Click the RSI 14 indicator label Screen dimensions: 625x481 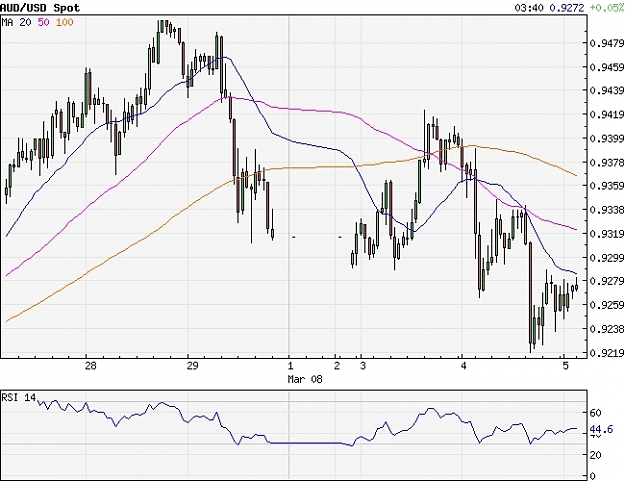tap(19, 397)
